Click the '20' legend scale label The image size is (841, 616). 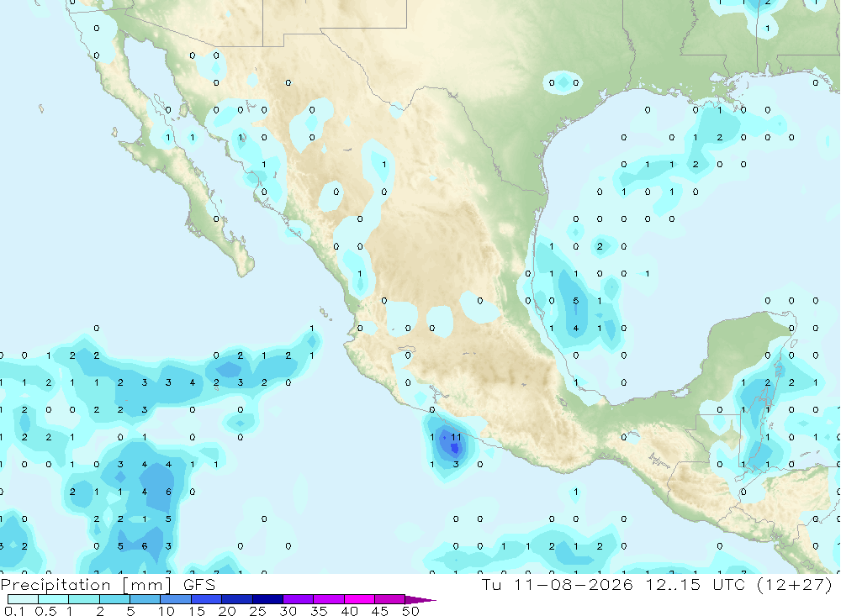[227, 611]
